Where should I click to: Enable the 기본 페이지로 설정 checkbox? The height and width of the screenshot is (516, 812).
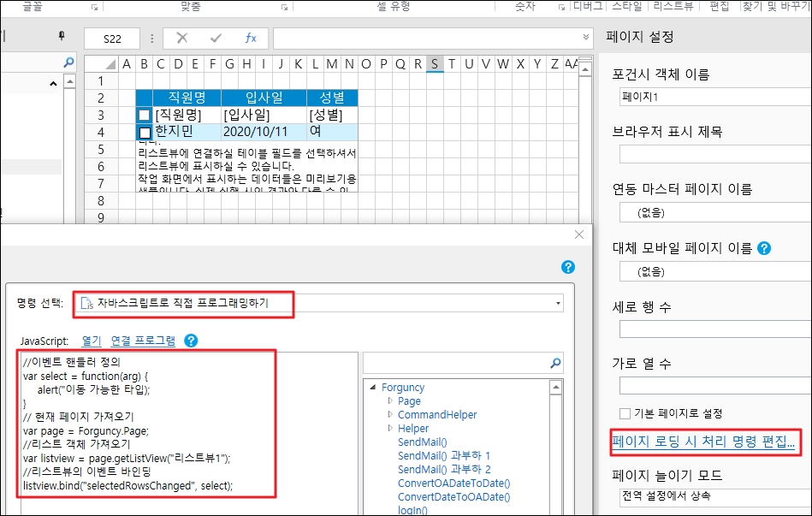(625, 413)
